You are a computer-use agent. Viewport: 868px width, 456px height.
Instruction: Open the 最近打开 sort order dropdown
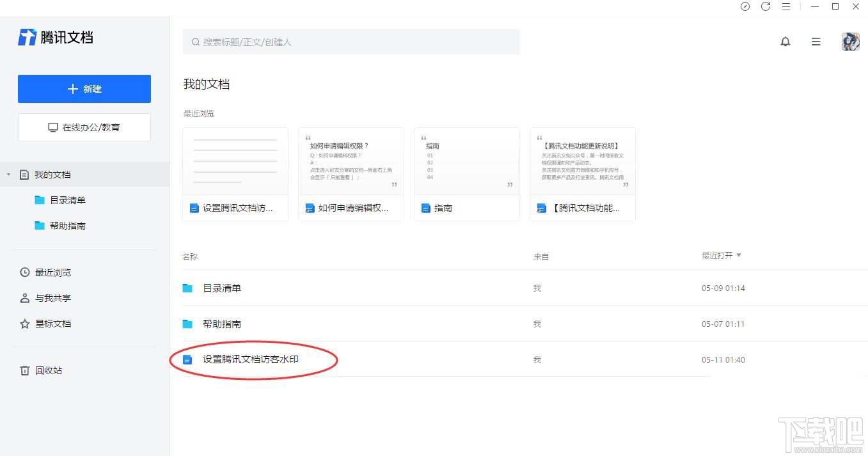pyautogui.click(x=722, y=255)
